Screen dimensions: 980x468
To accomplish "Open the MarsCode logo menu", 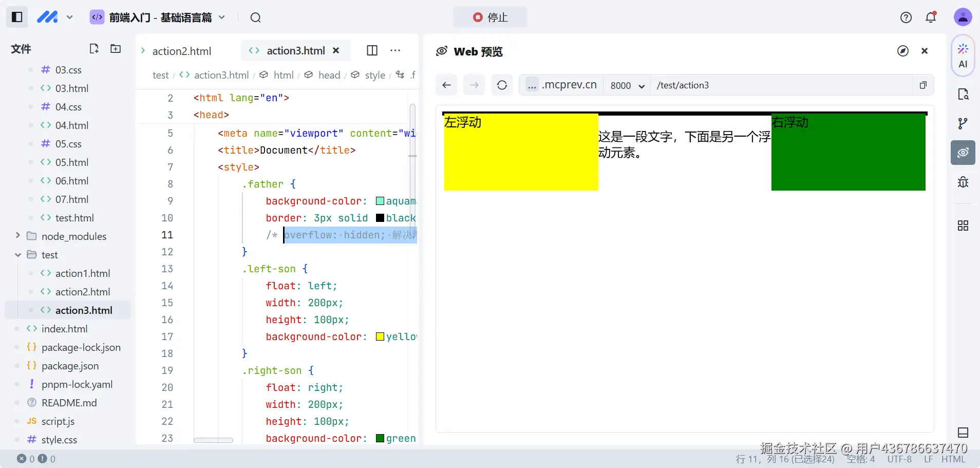I will point(55,17).
